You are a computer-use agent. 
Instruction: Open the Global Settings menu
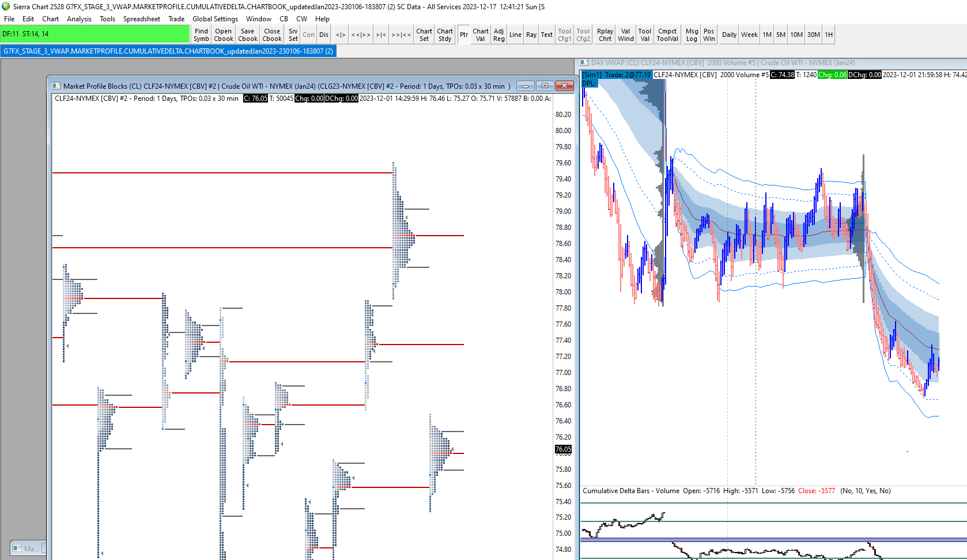click(215, 19)
